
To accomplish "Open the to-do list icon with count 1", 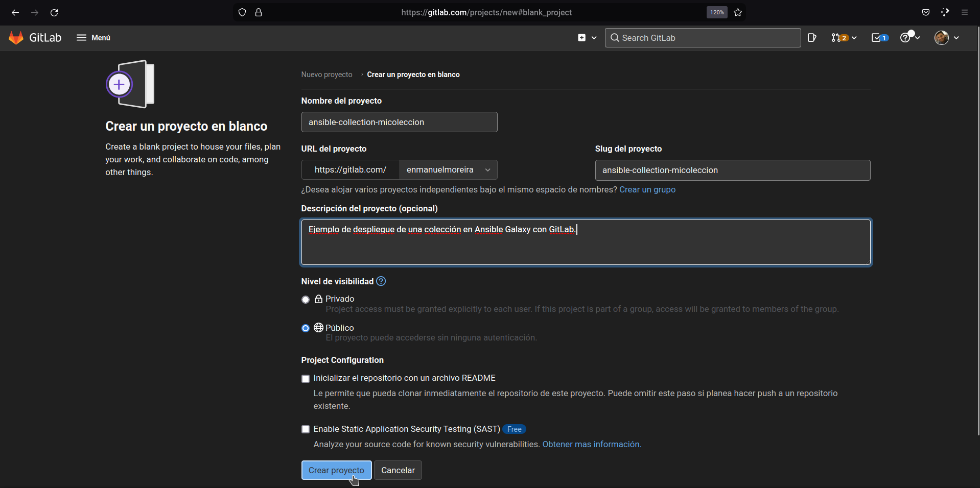I will [880, 38].
